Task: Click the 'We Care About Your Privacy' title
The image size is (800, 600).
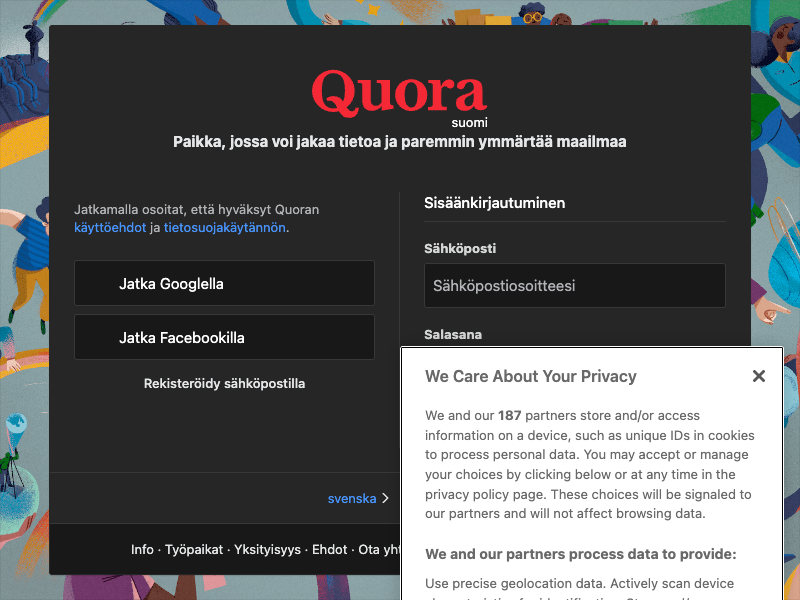Action: coord(531,377)
